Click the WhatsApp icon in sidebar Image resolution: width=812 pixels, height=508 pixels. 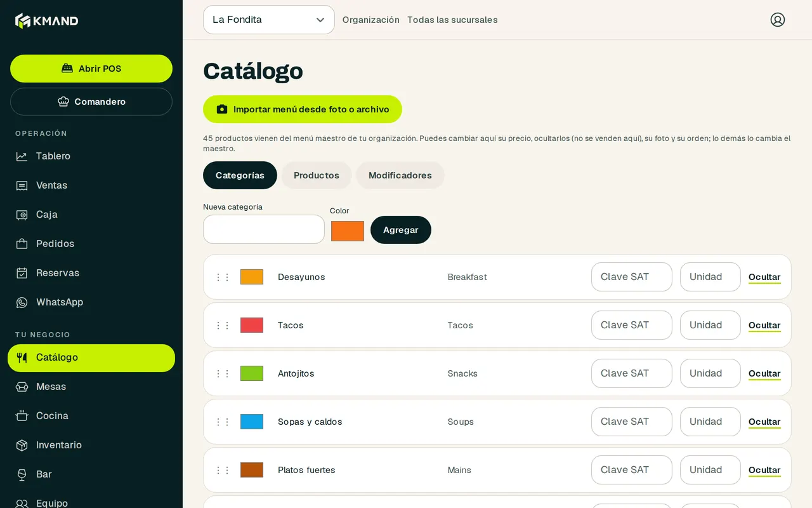(22, 302)
